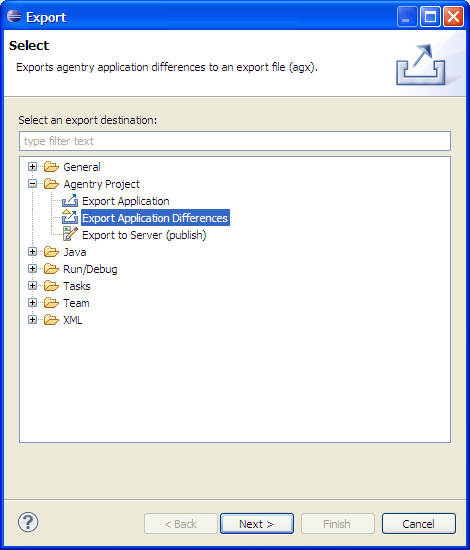Expand the Run/Debug tree node
This screenshot has height=550, width=470.
point(32,269)
